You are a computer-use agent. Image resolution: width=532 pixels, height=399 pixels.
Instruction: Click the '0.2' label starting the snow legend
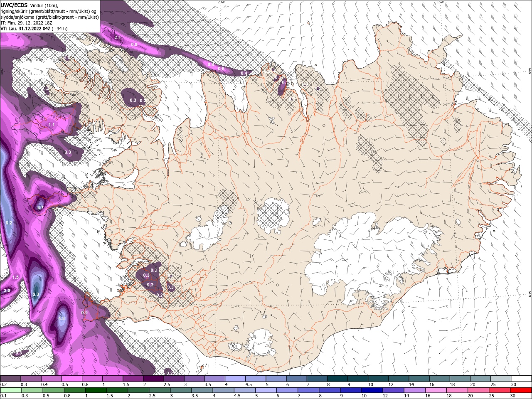tap(3, 384)
